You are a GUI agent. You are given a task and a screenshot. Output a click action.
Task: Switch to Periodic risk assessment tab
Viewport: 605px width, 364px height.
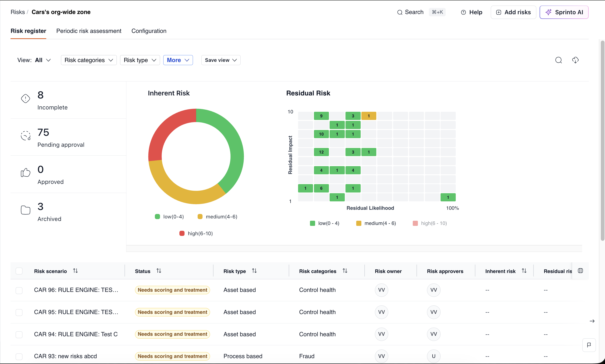point(89,31)
